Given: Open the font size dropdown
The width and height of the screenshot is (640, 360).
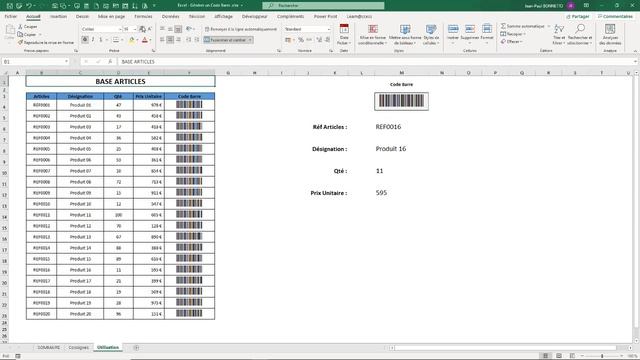Looking at the screenshot, I should coord(135,29).
